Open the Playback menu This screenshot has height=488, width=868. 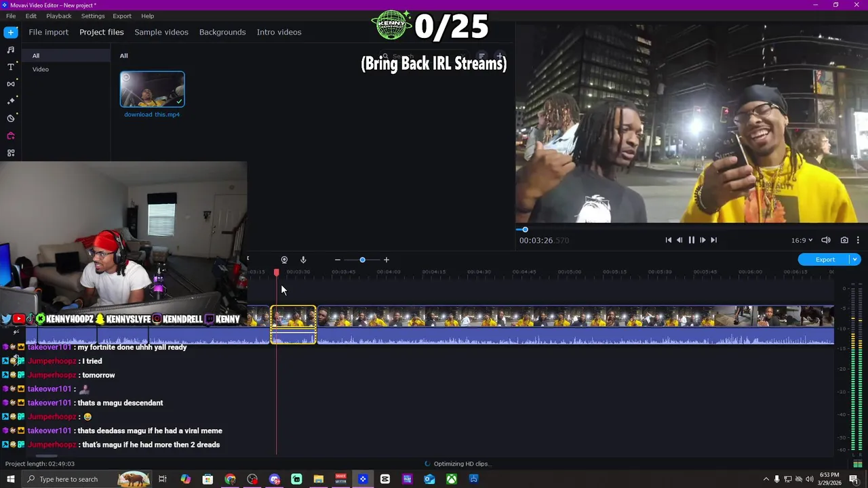pos(58,16)
